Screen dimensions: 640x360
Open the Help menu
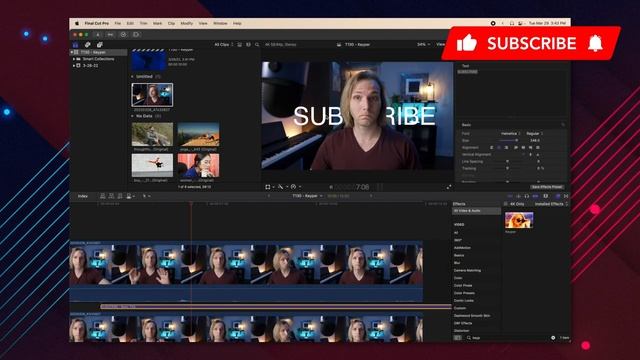pyautogui.click(x=237, y=24)
